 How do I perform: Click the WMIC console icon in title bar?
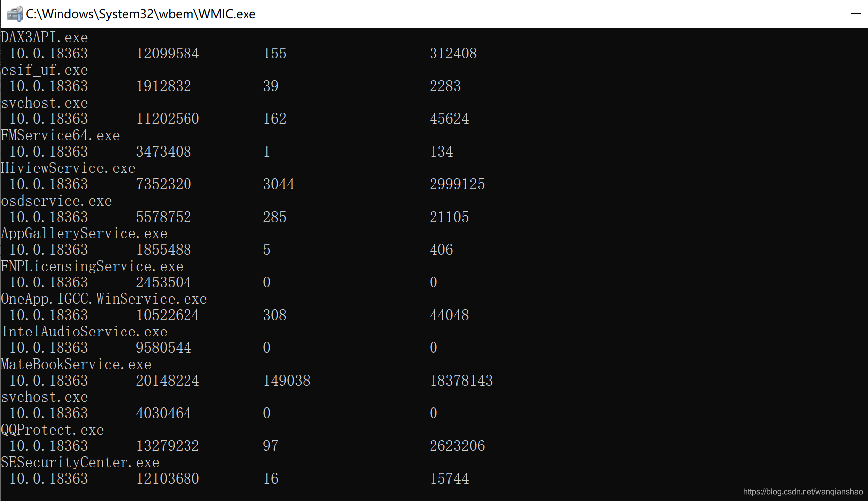click(x=15, y=14)
